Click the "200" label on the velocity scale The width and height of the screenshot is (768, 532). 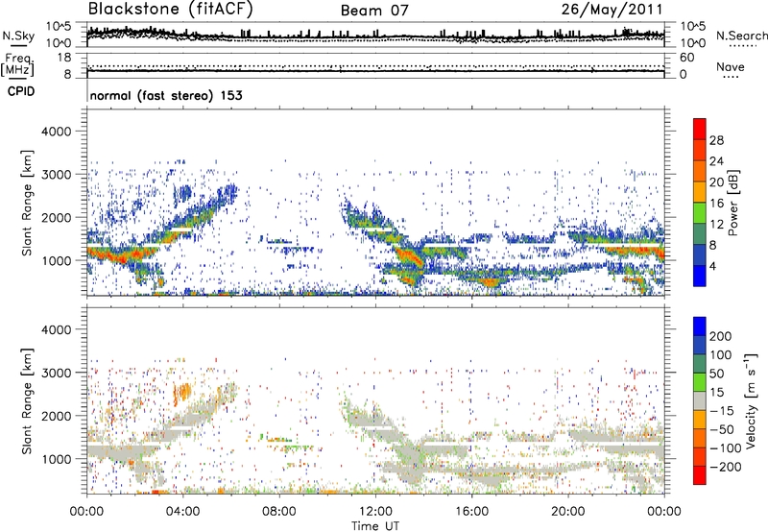click(x=721, y=336)
